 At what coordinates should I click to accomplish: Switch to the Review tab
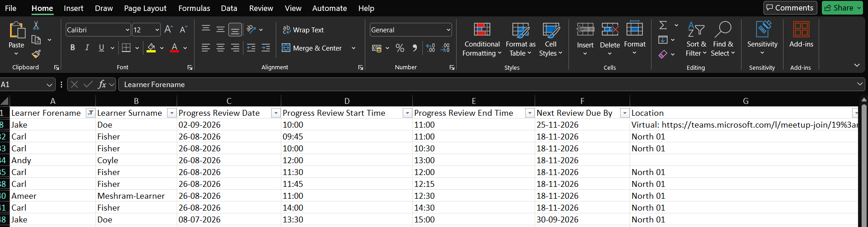click(261, 8)
